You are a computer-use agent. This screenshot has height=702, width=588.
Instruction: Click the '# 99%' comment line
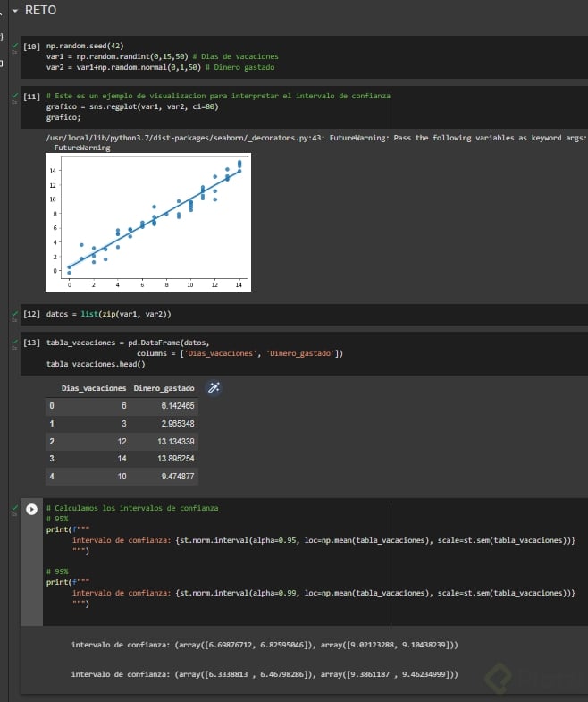tap(57, 571)
